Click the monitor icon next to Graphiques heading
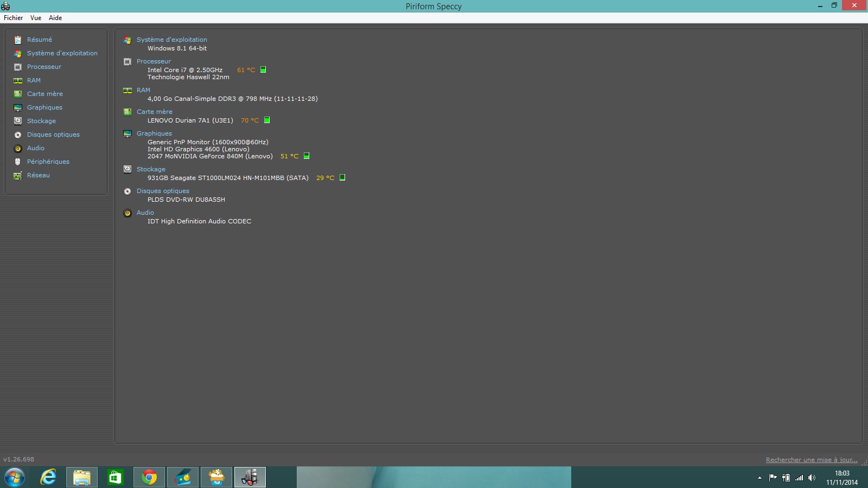 click(127, 133)
